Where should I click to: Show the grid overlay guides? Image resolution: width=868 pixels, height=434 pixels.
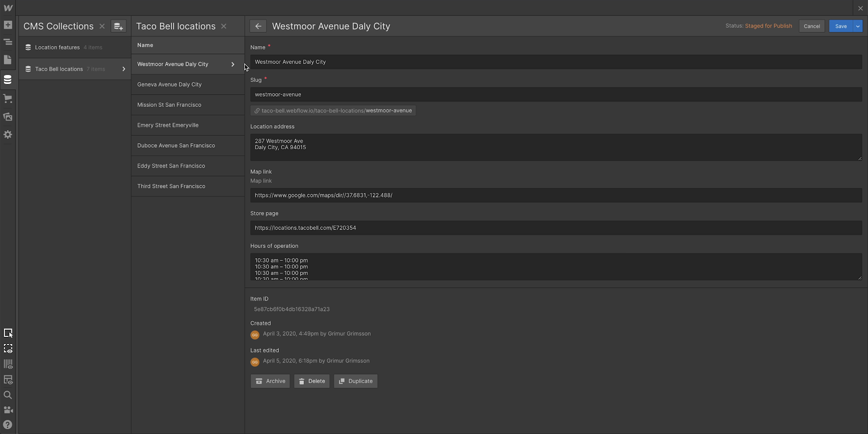click(x=8, y=364)
